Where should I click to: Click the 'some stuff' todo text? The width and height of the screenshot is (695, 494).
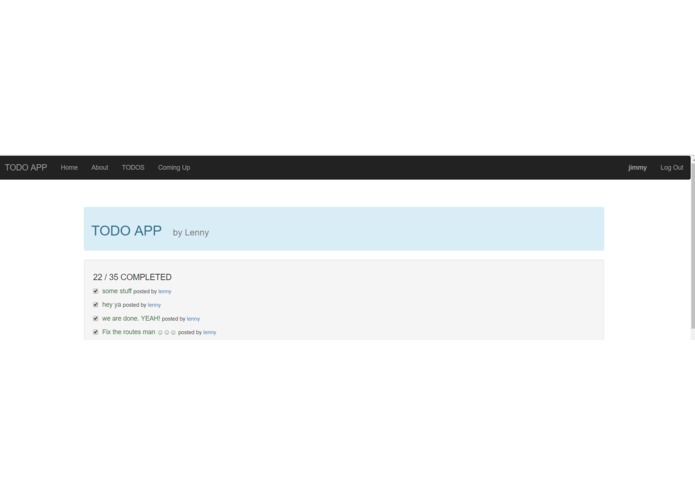click(x=117, y=291)
